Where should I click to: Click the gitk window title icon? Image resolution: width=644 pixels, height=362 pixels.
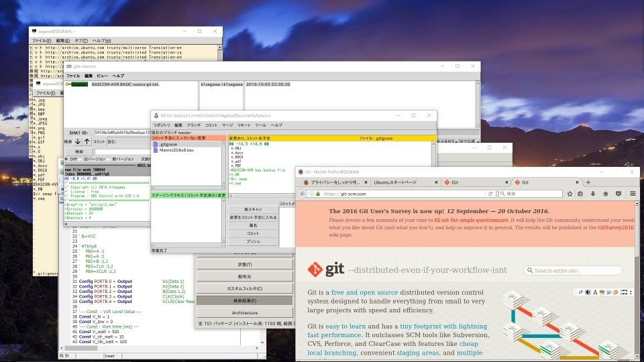tap(69, 66)
